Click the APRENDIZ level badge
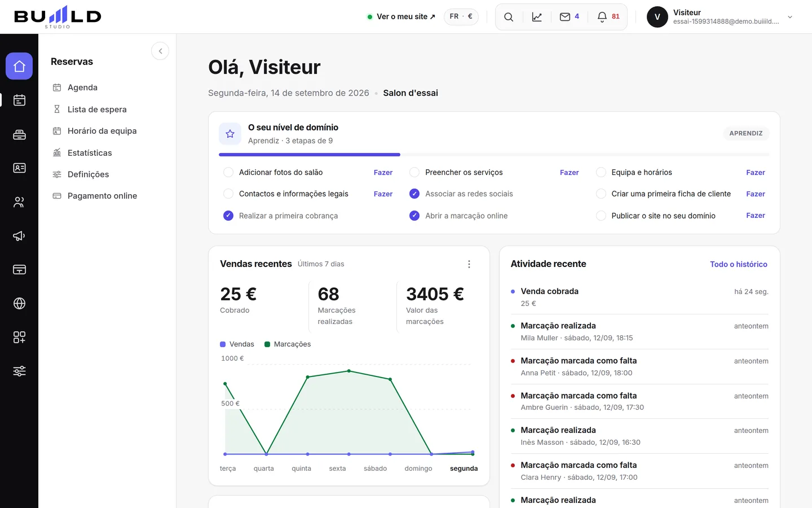Screen dimensions: 812x508 746,134
